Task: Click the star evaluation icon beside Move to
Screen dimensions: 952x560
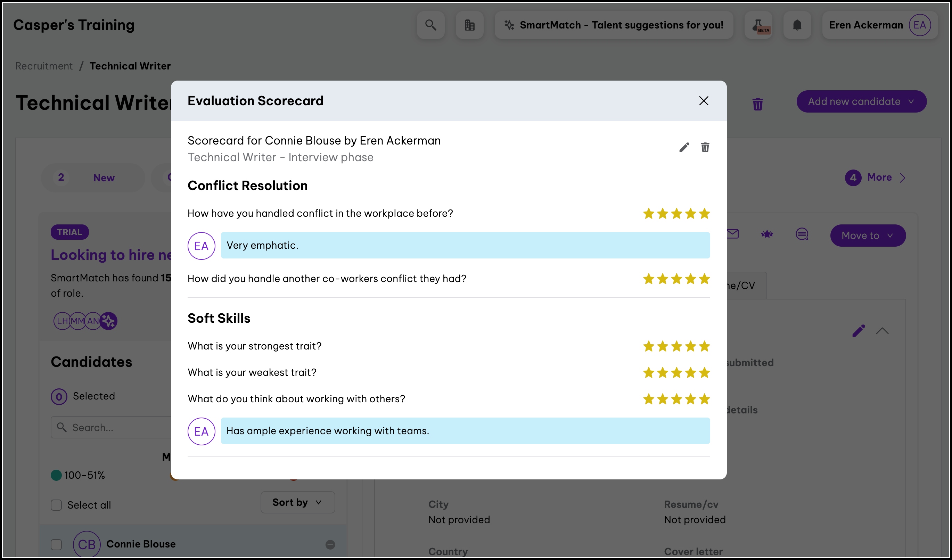Action: point(767,234)
